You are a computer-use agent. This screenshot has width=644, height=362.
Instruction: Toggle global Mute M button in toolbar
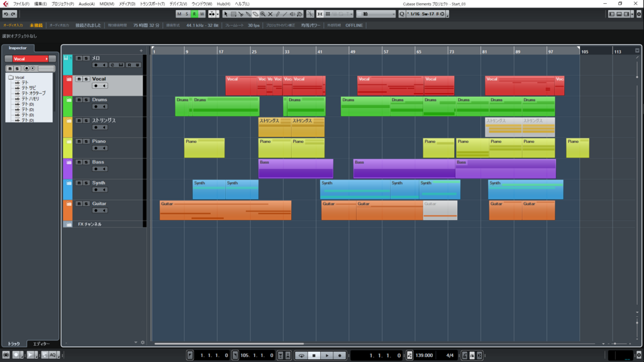pyautogui.click(x=179, y=14)
